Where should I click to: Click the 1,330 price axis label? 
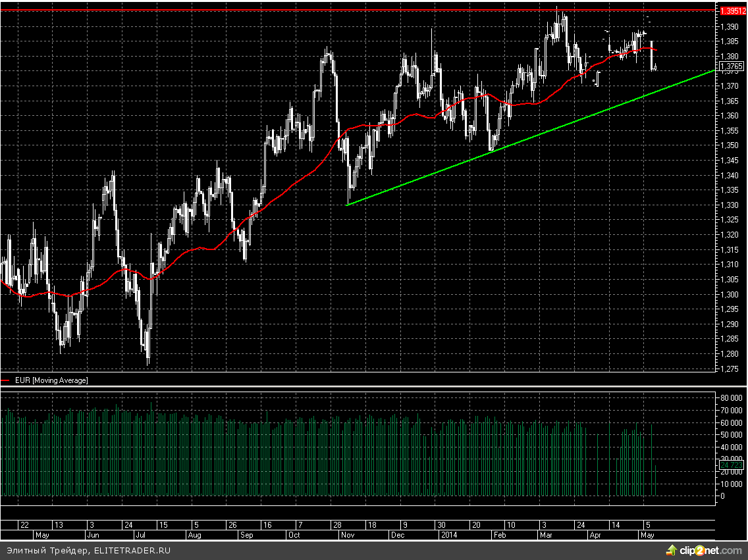(x=730, y=205)
